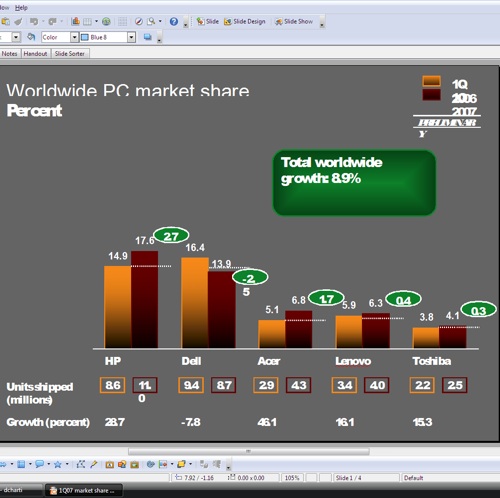Click the horizontal scrollbar below the slide
The height and width of the screenshot is (498, 500).
pyautogui.click(x=249, y=451)
